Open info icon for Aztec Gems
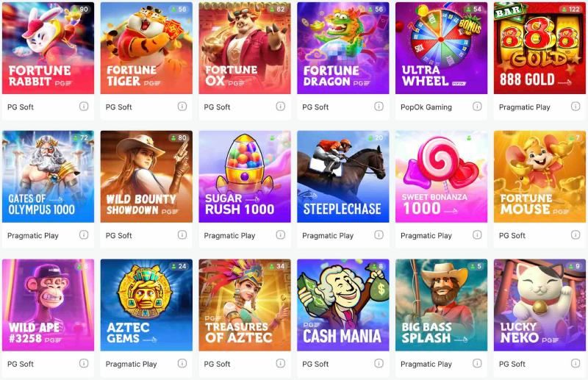Image resolution: width=588 pixels, height=380 pixels. [x=182, y=363]
